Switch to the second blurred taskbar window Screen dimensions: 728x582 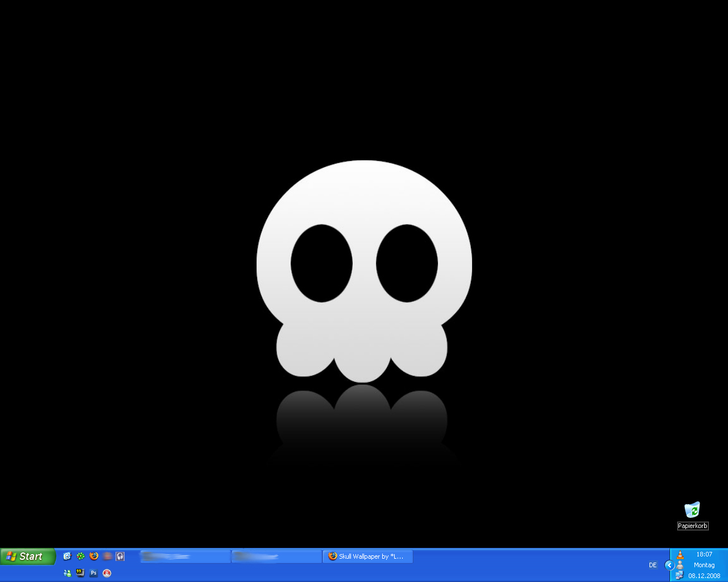276,556
